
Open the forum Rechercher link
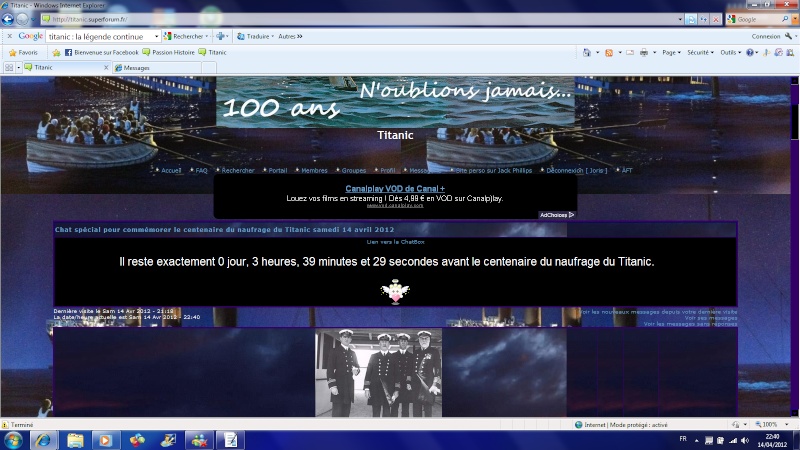tap(238, 170)
